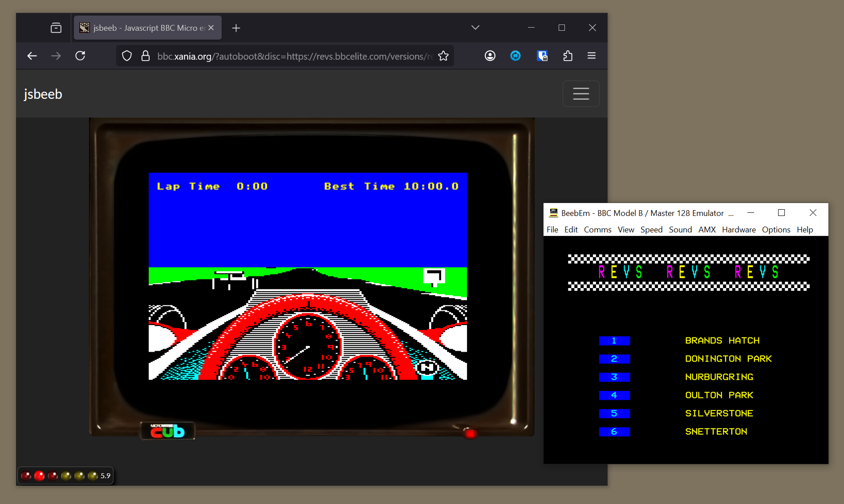Viewport: 844px width, 504px height.
Task: Reload the jsbeeb page
Action: (x=80, y=56)
